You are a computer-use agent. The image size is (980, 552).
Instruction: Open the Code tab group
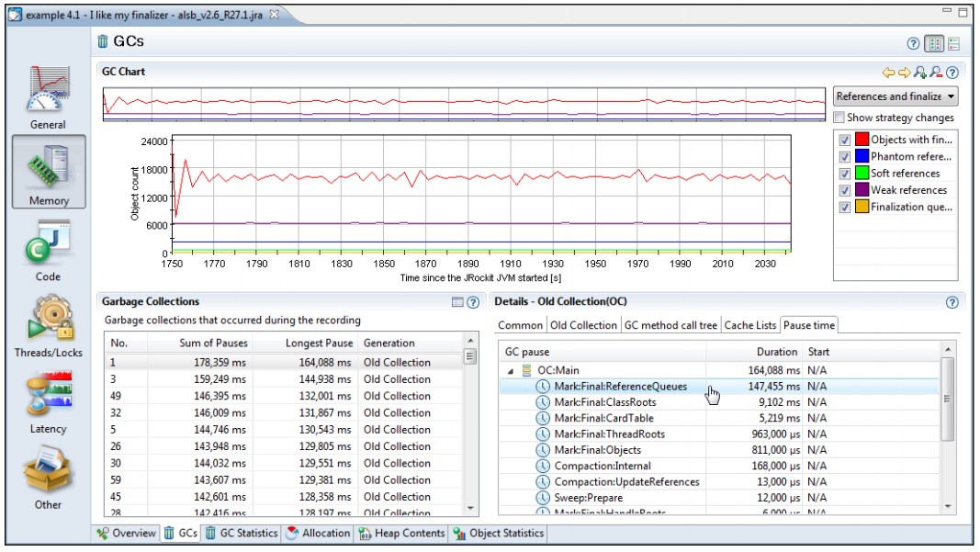(48, 250)
